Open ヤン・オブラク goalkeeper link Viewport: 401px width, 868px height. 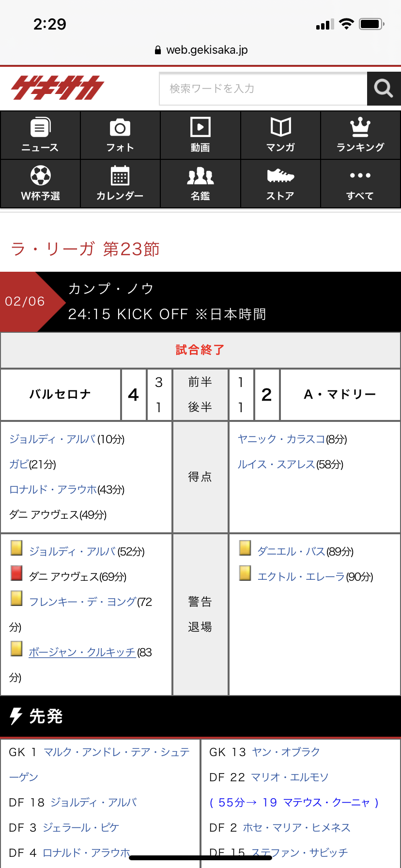coord(286,752)
